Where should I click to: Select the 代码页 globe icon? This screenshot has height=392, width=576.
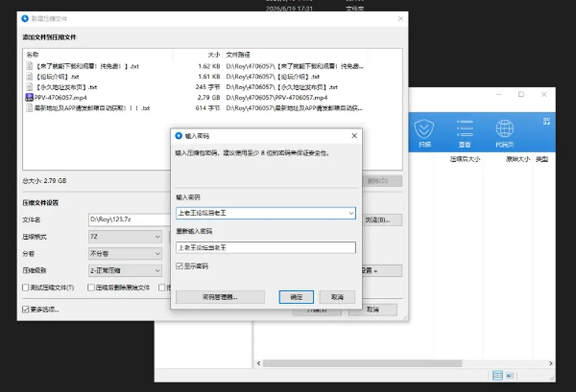(505, 129)
